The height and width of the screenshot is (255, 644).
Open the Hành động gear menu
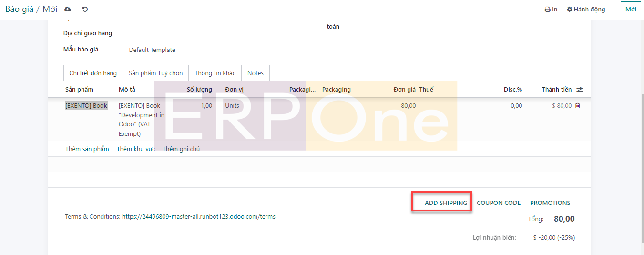click(x=586, y=9)
